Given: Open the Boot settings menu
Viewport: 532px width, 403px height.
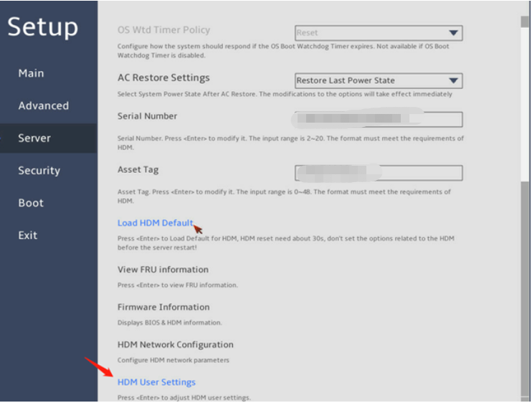Looking at the screenshot, I should coord(31,203).
